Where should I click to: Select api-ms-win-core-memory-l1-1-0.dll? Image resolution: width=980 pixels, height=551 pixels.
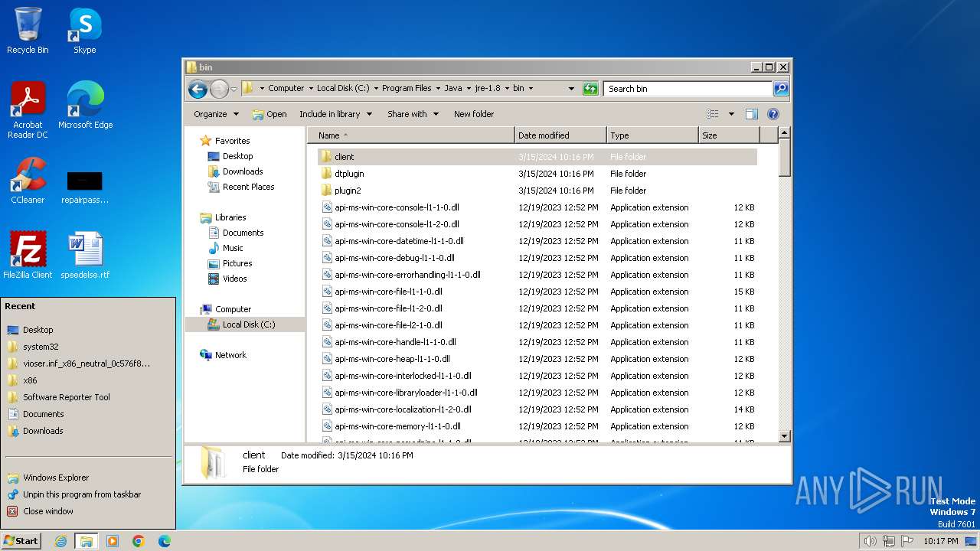tap(537, 426)
